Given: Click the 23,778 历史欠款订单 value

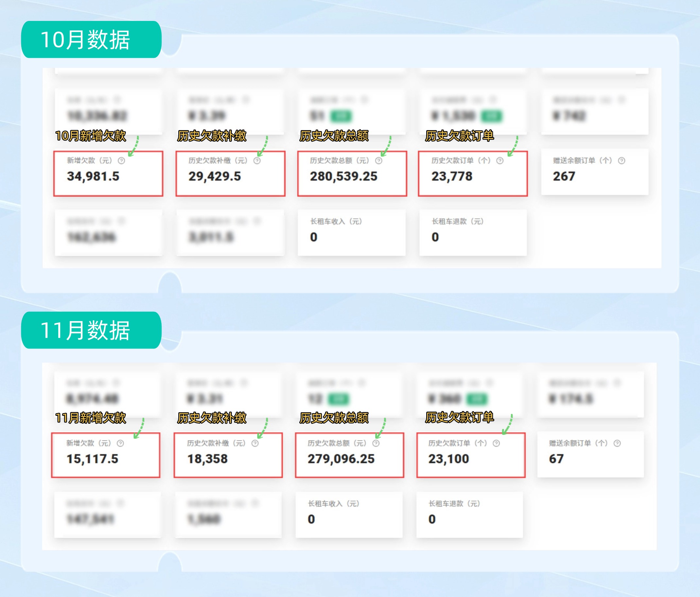Looking at the screenshot, I should tap(452, 176).
